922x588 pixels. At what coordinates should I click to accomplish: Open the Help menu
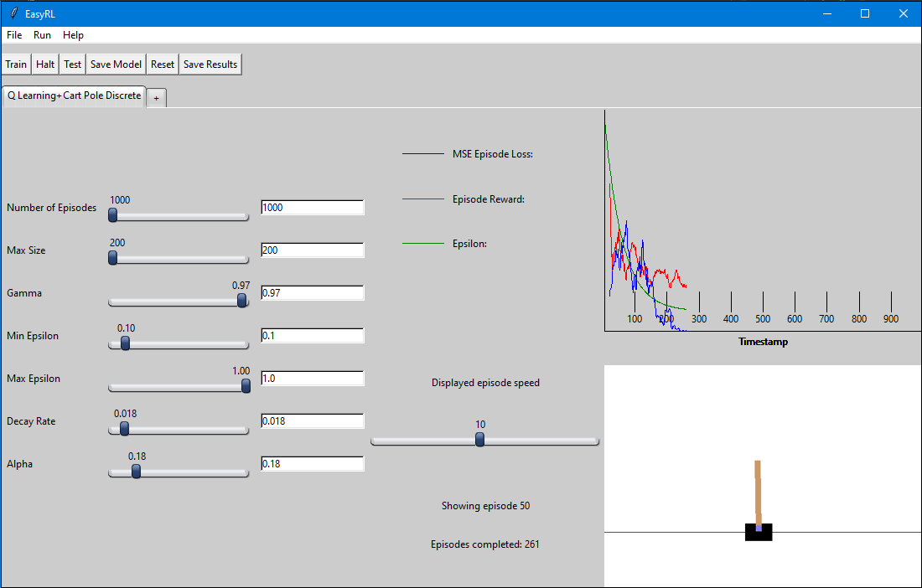click(x=73, y=35)
